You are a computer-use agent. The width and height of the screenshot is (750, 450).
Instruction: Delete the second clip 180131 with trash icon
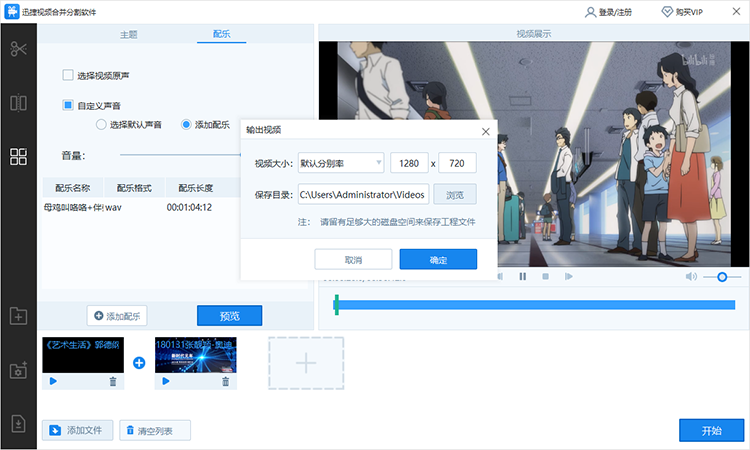coord(225,381)
